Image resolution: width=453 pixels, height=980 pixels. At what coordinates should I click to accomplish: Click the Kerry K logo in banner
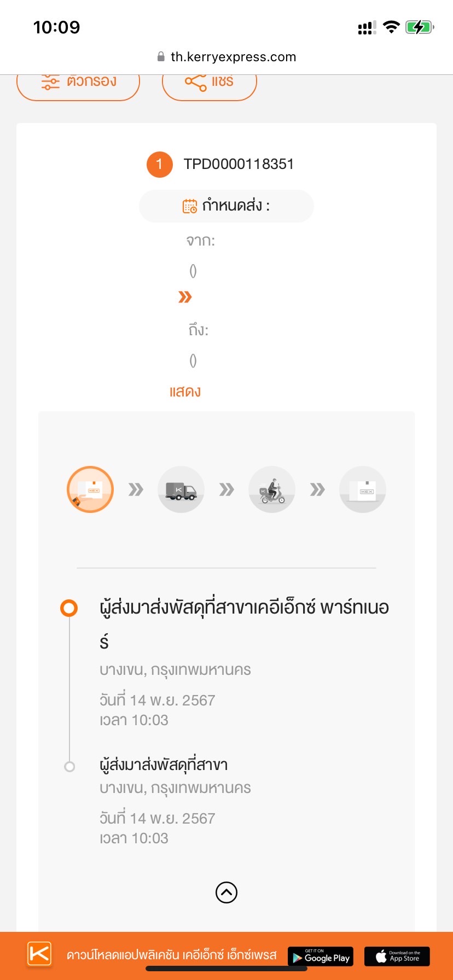point(39,954)
